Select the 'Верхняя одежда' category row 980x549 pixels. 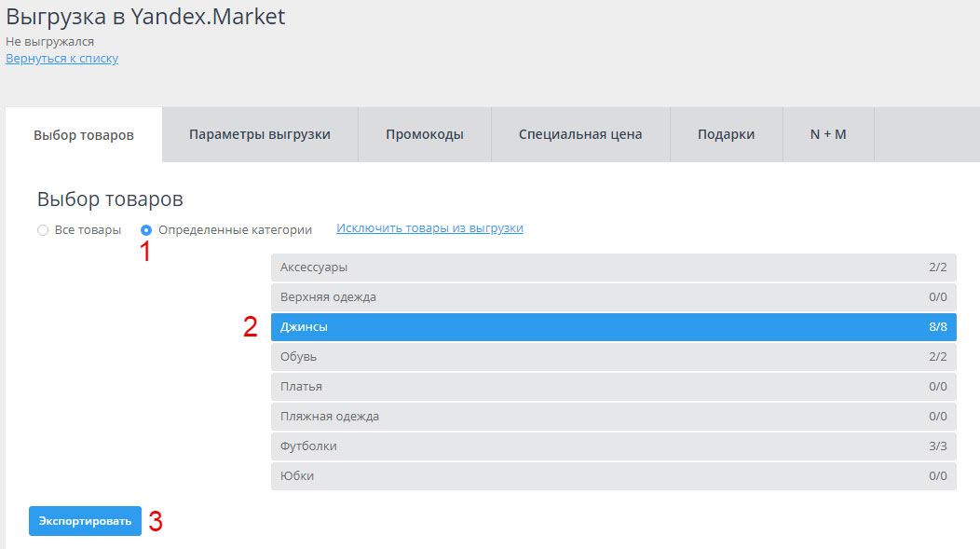click(x=614, y=297)
